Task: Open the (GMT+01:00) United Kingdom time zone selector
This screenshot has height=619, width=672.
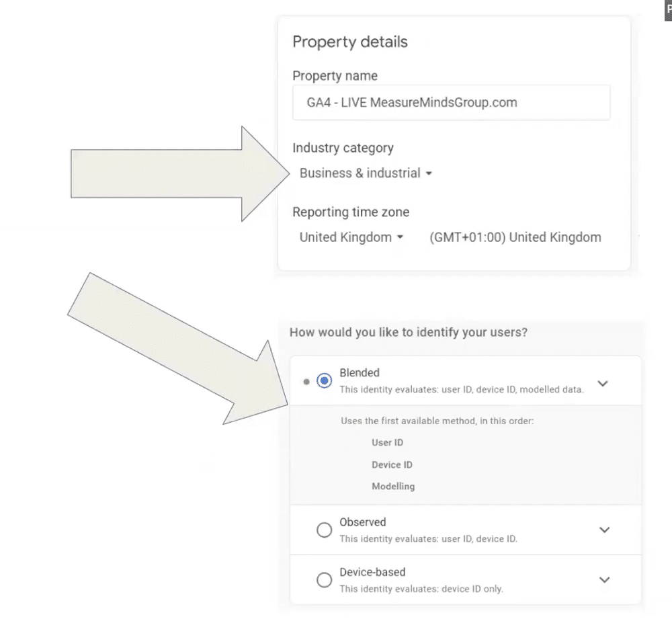Action: 515,237
